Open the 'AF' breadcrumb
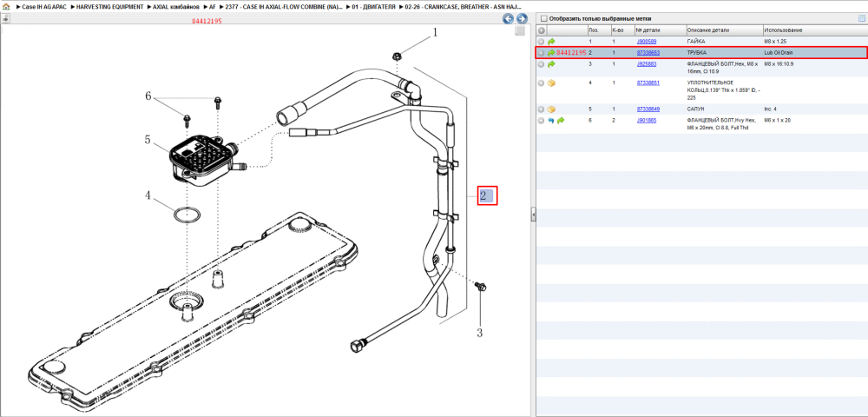This screenshot has width=868, height=417. [x=213, y=7]
